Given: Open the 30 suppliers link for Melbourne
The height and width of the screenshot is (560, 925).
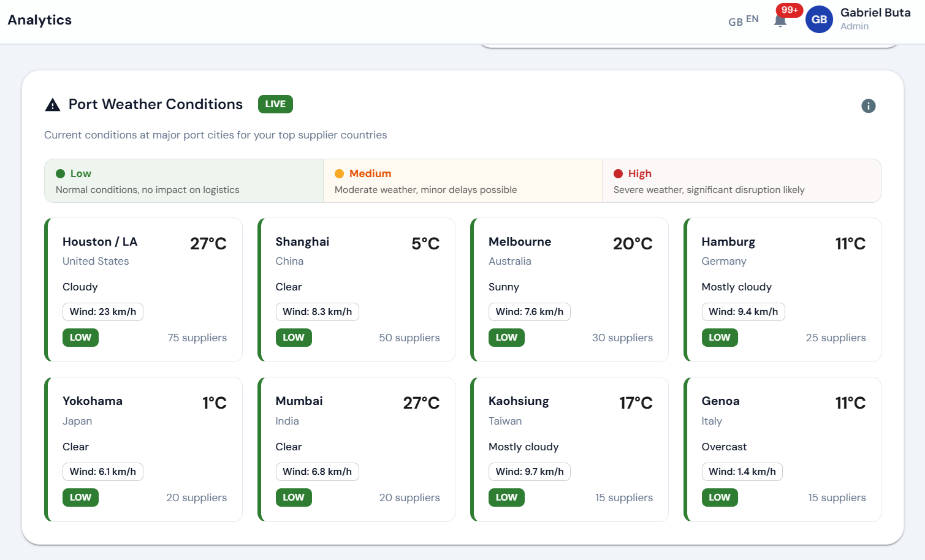Looking at the screenshot, I should tap(622, 338).
